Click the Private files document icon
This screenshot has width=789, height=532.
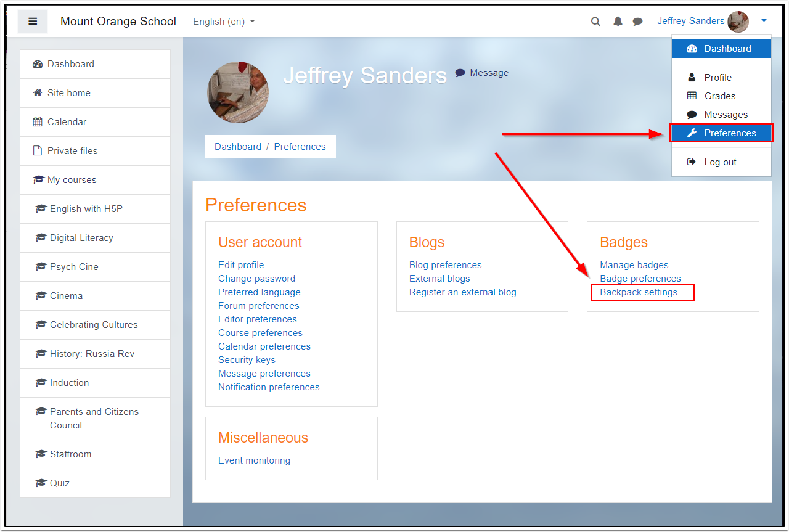[x=38, y=151]
